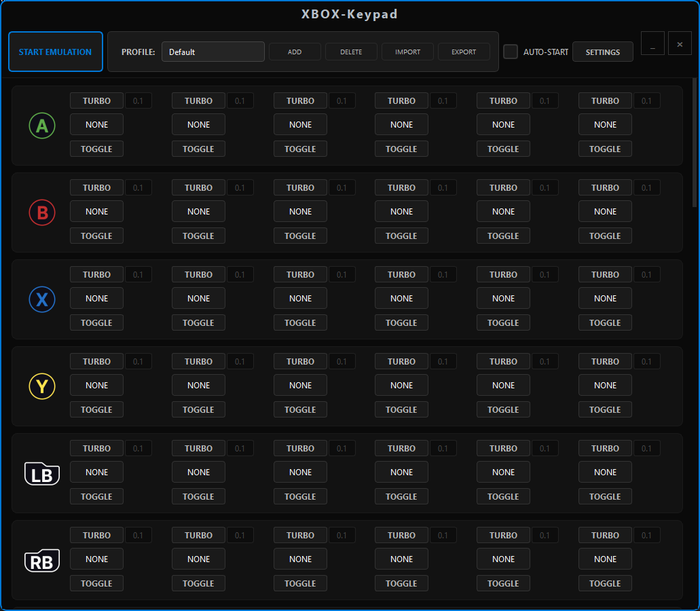This screenshot has width=700, height=611.
Task: Open the Settings panel
Action: pyautogui.click(x=603, y=52)
